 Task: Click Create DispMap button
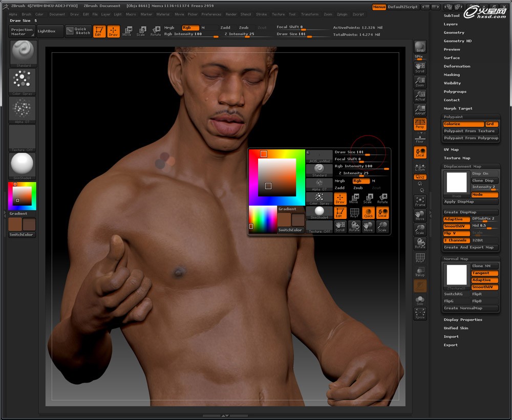pos(471,212)
